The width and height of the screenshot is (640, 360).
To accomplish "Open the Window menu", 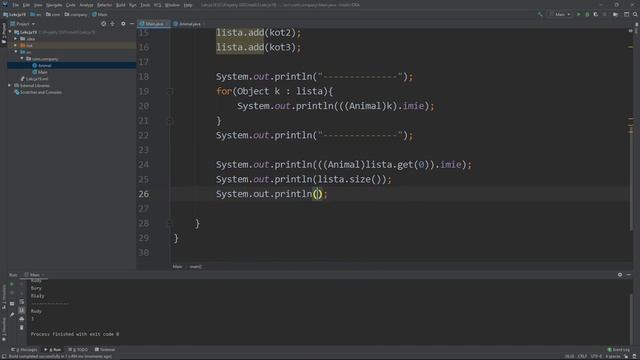I will pos(172,5).
